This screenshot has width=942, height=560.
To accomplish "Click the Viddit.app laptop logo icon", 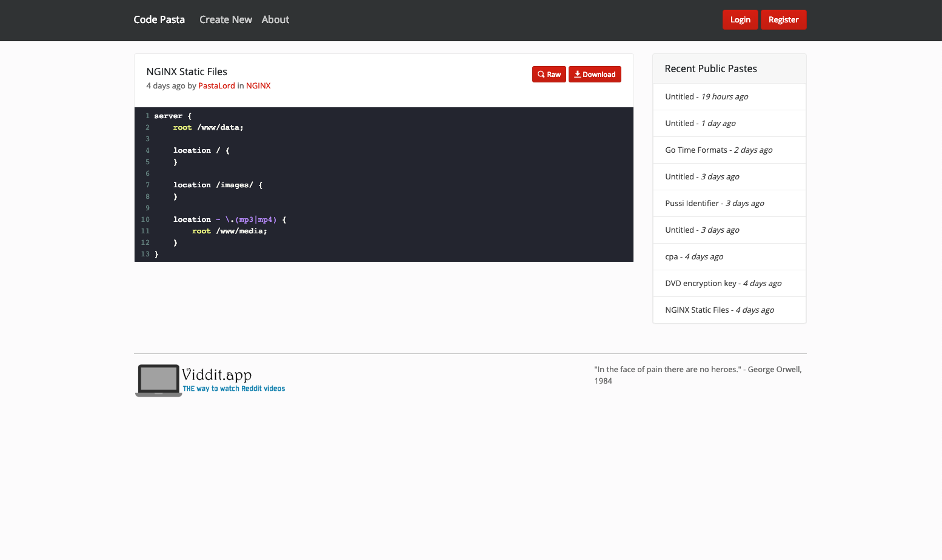I will tap(158, 380).
